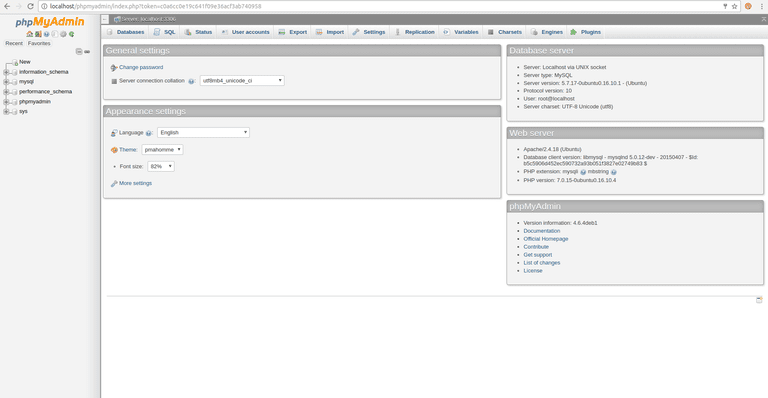Click the saved password key icon in address bar

[x=725, y=6]
